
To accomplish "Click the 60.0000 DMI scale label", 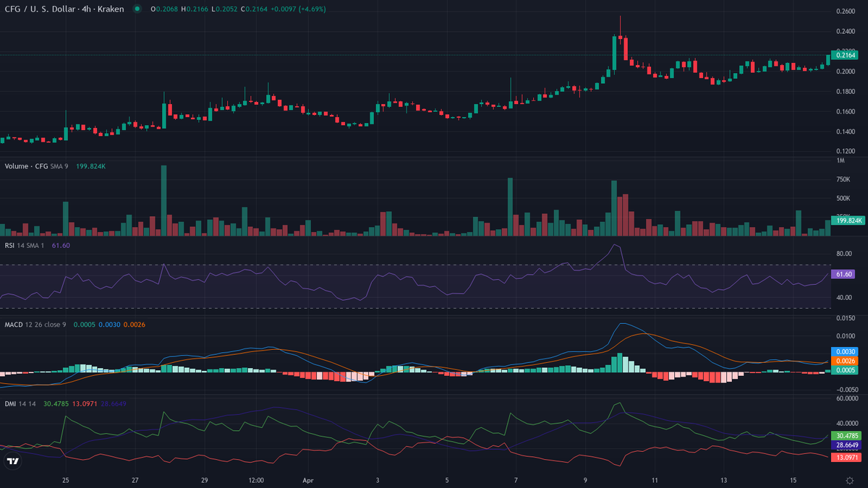I will pos(846,398).
